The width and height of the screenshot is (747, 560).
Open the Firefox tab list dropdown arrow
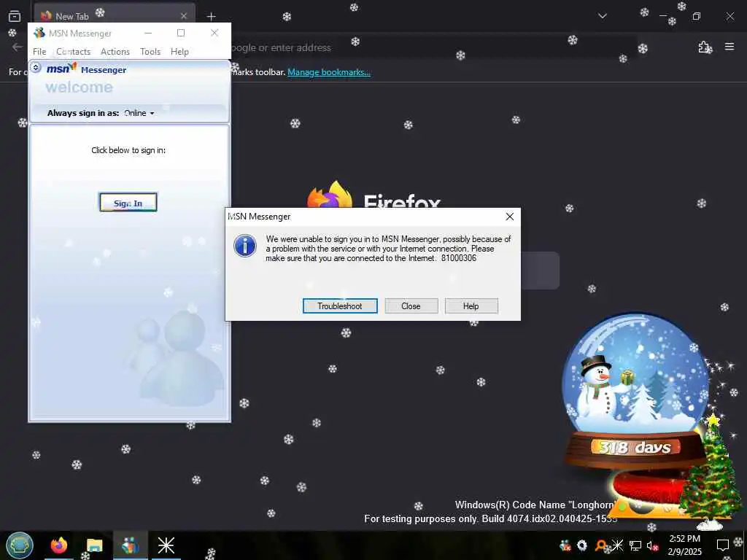pos(603,16)
